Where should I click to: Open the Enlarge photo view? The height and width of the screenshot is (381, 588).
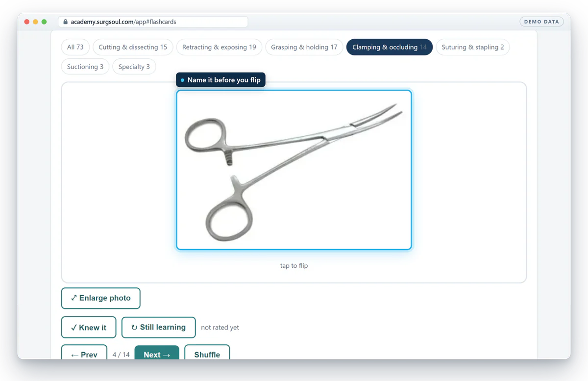point(100,298)
